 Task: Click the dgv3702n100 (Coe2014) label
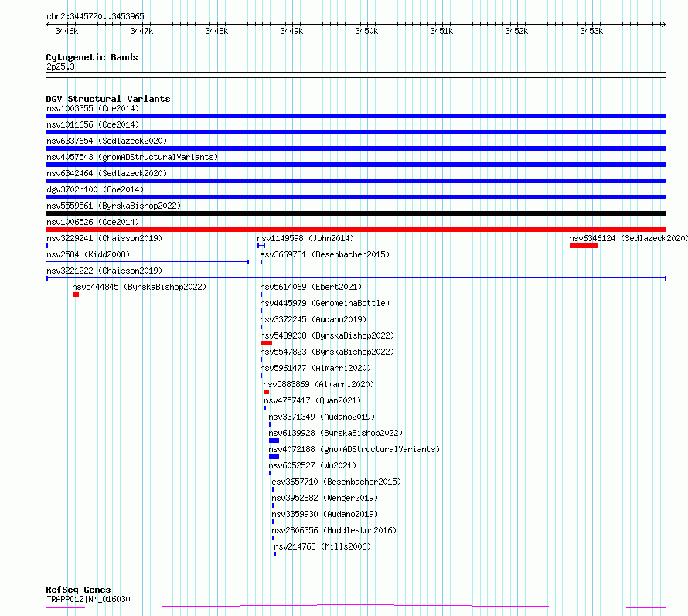(95, 189)
